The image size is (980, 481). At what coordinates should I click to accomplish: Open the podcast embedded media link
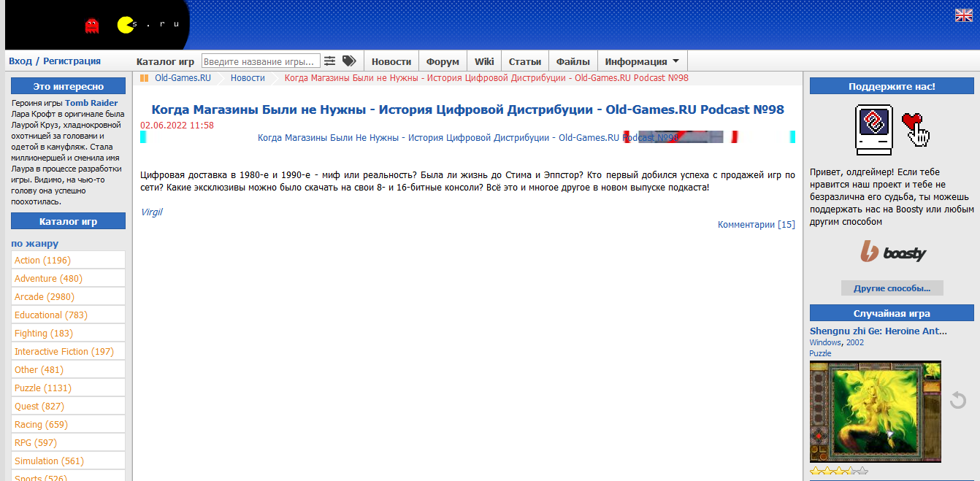(x=468, y=137)
